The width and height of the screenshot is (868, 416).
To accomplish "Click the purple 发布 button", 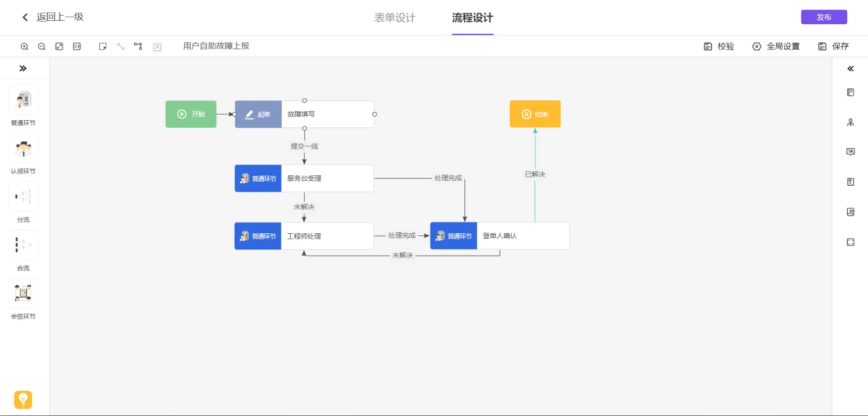I will (824, 17).
